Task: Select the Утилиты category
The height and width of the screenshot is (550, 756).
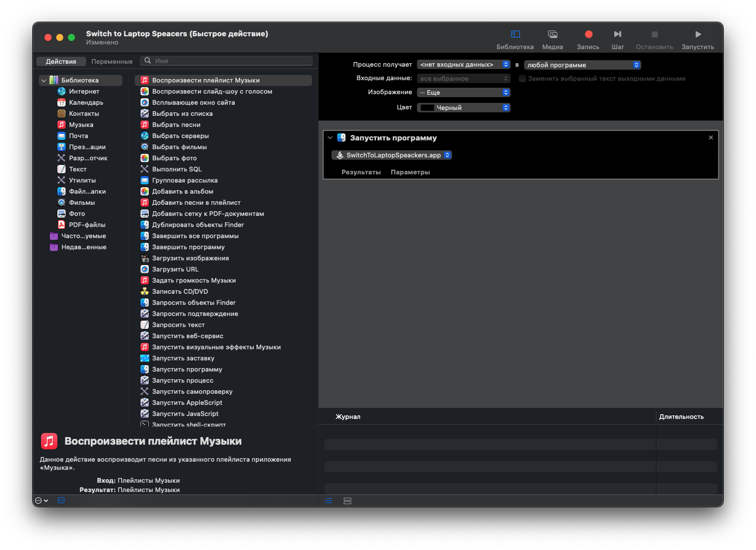Action: click(x=82, y=180)
